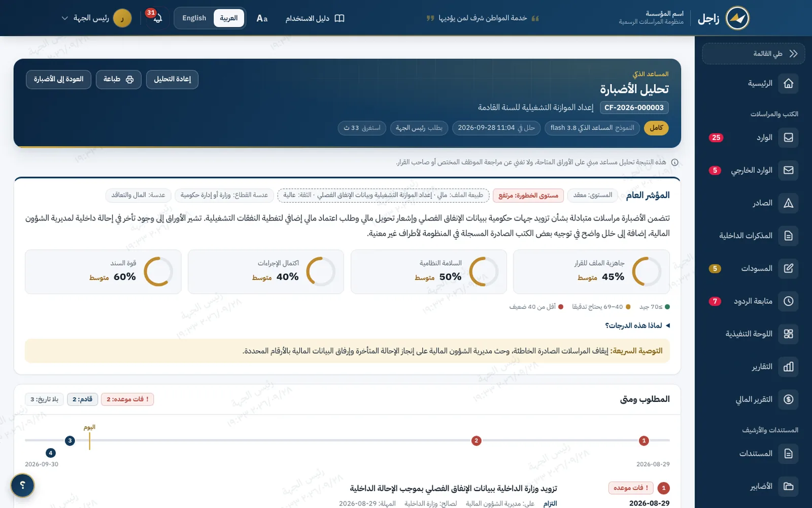The image size is (812, 508).
Task: Filter tasks by قادم: 2 chip
Action: tap(82, 399)
